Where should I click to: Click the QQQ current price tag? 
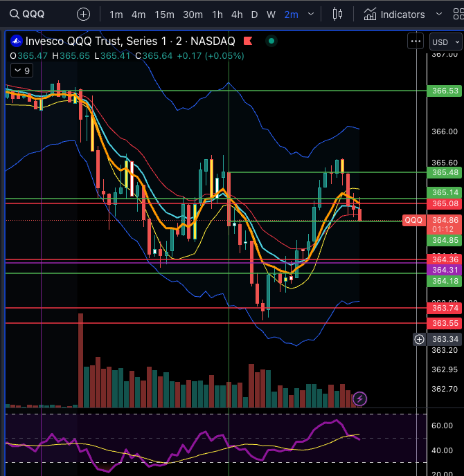point(413,221)
